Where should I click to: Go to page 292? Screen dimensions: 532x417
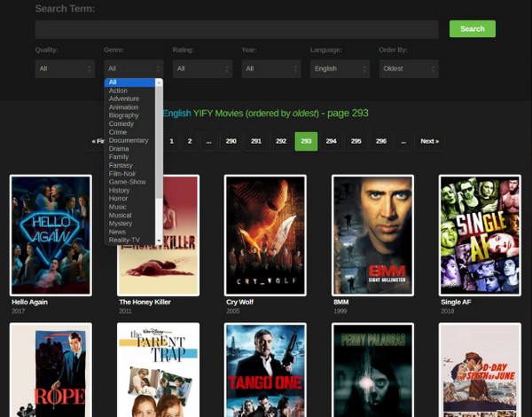[281, 141]
